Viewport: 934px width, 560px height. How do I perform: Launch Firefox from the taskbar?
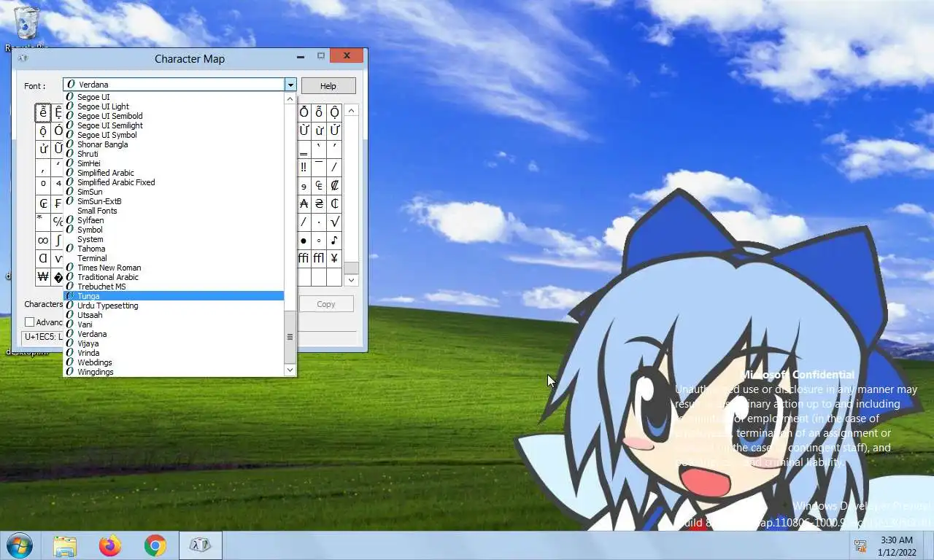(x=110, y=545)
